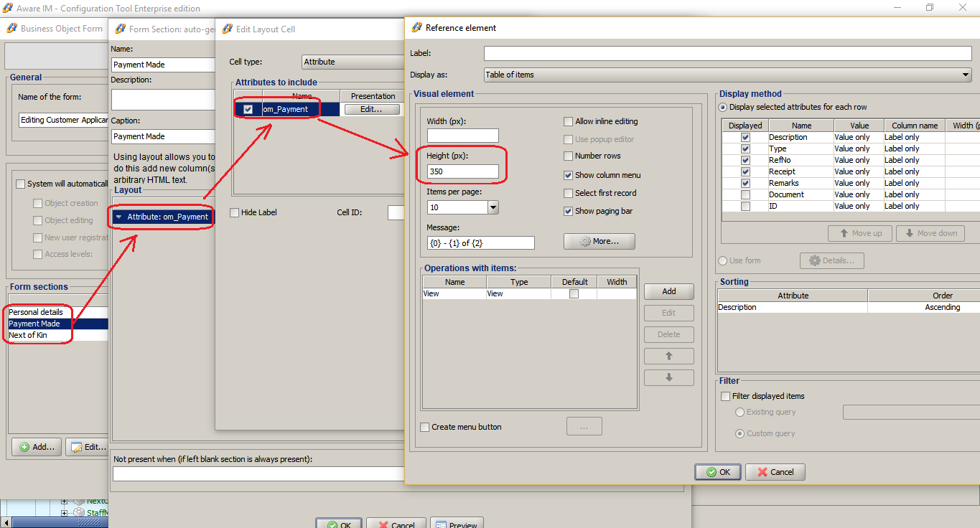
Task: Toggle the om_Payment attribute checkbox
Action: tap(248, 109)
